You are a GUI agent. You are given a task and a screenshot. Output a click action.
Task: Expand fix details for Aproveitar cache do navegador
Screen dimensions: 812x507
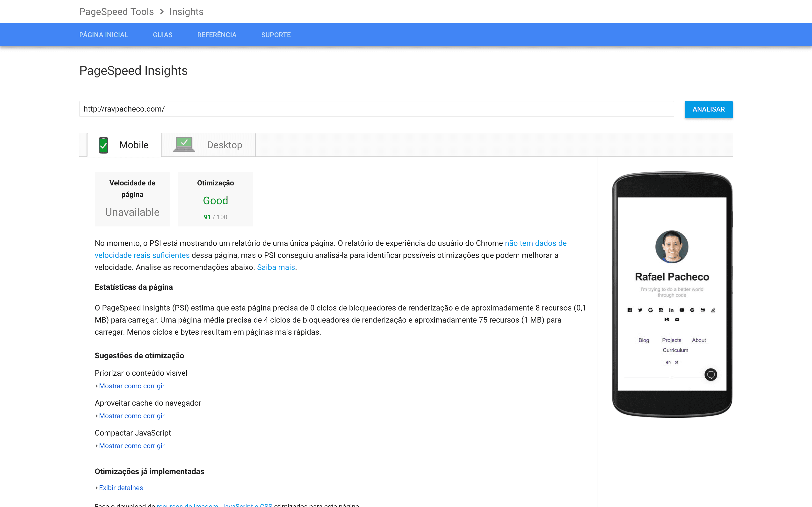pos(131,416)
